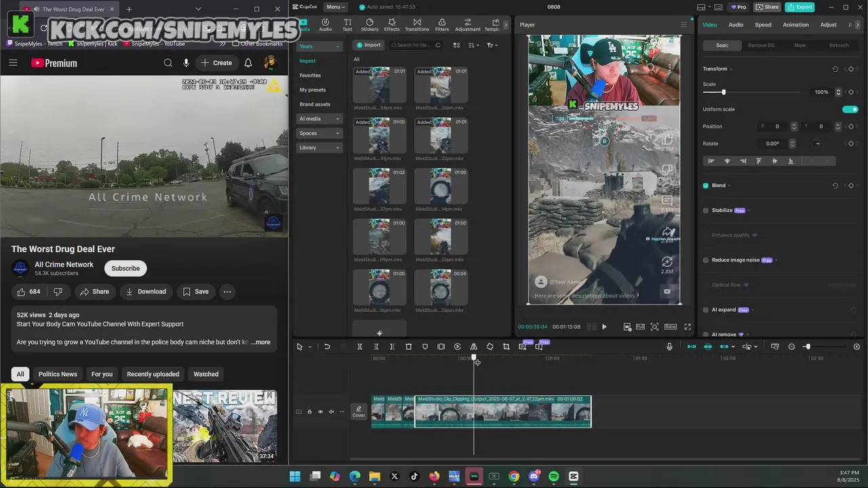Click the Undo icon above timeline
868x488 pixels.
[327, 346]
